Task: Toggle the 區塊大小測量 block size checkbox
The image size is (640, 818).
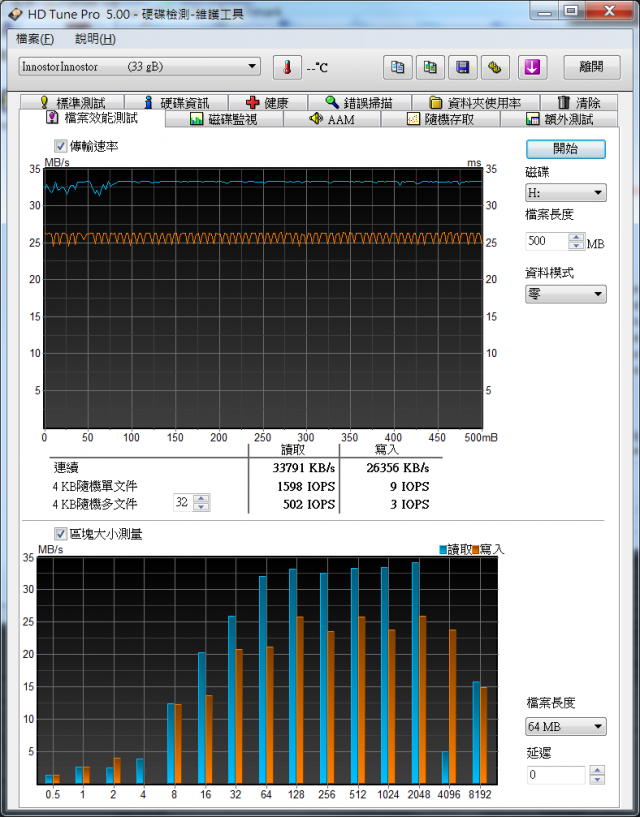Action: 61,534
